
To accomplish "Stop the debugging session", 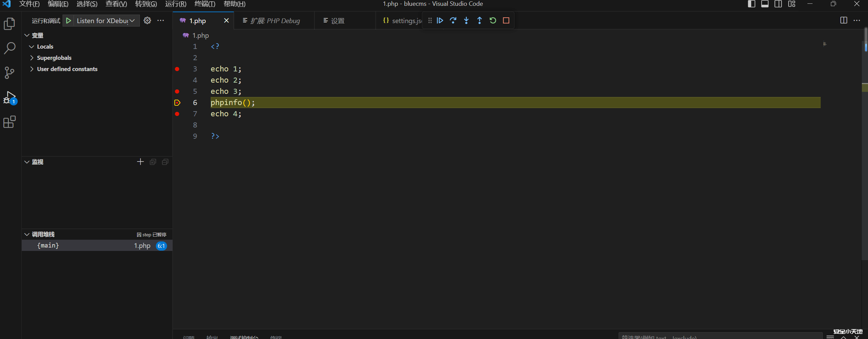I will point(506,20).
